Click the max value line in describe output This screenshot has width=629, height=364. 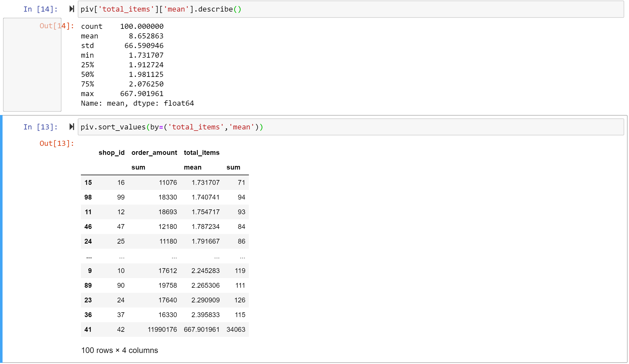(x=122, y=94)
